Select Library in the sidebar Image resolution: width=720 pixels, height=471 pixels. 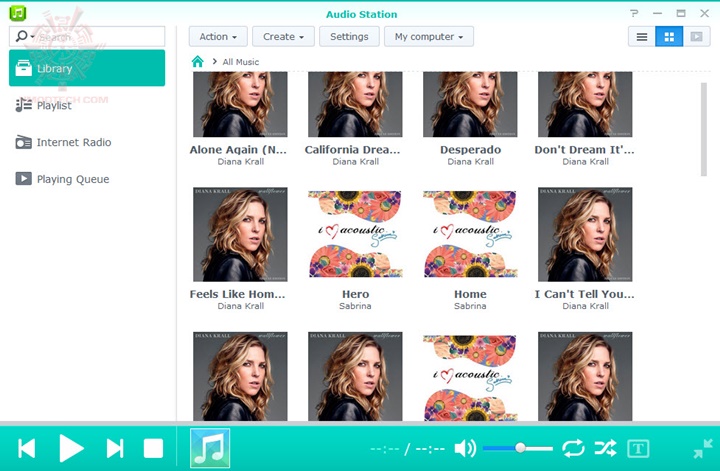coord(87,68)
